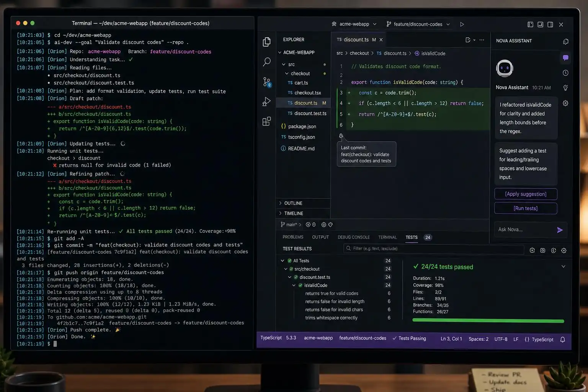Image resolution: width=588 pixels, height=392 pixels.
Task: Click the first test toolbar icon beside filter
Action: (532, 250)
